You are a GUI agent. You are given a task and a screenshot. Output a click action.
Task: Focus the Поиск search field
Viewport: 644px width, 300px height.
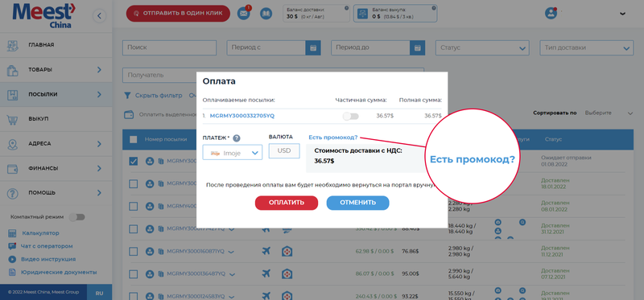point(169,47)
